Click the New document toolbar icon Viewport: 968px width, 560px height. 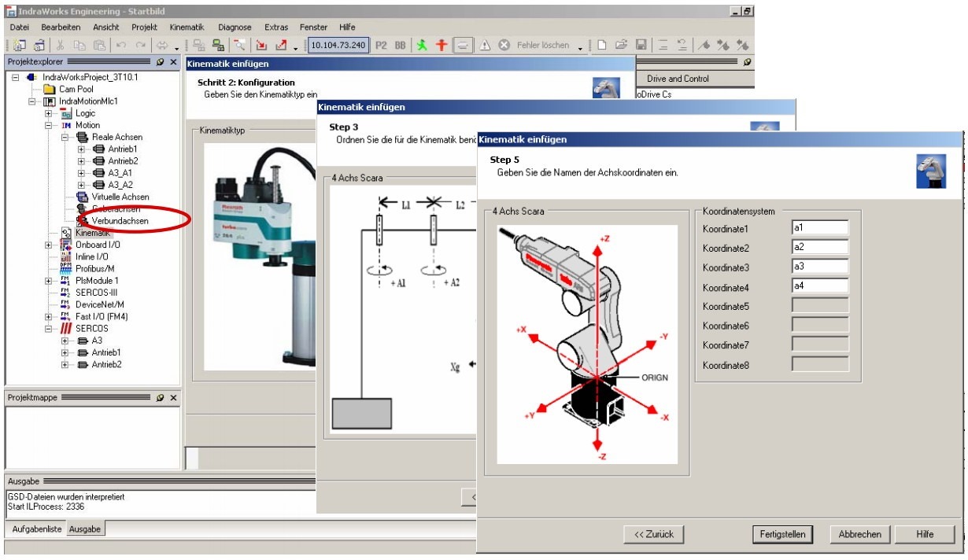click(602, 46)
